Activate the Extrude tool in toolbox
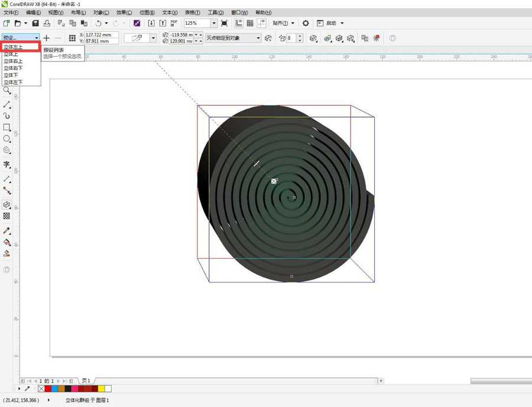 tap(7, 204)
